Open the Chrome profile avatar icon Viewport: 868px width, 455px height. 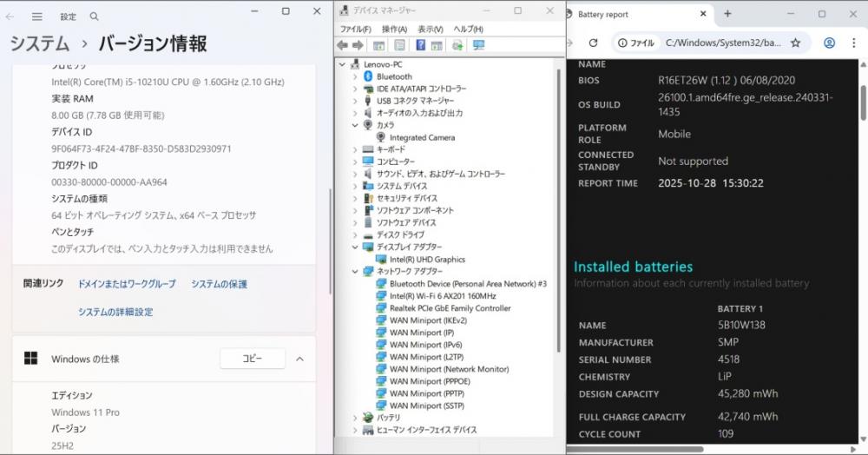829,43
